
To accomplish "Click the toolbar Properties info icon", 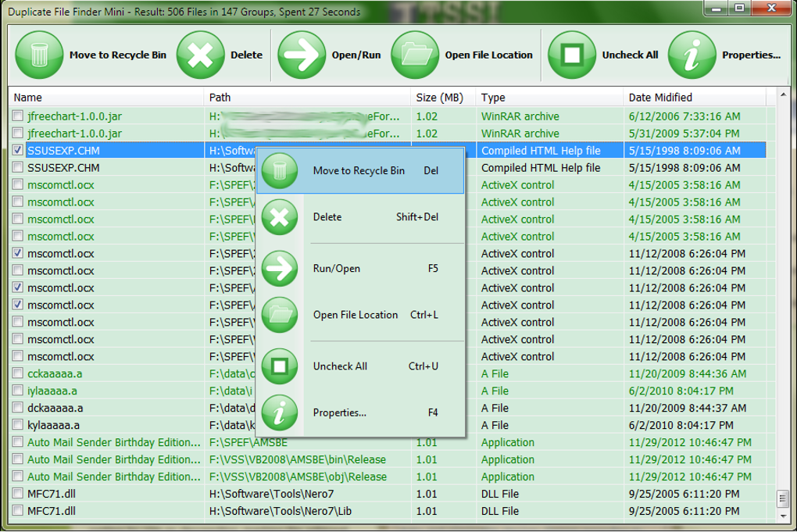I will 692,55.
